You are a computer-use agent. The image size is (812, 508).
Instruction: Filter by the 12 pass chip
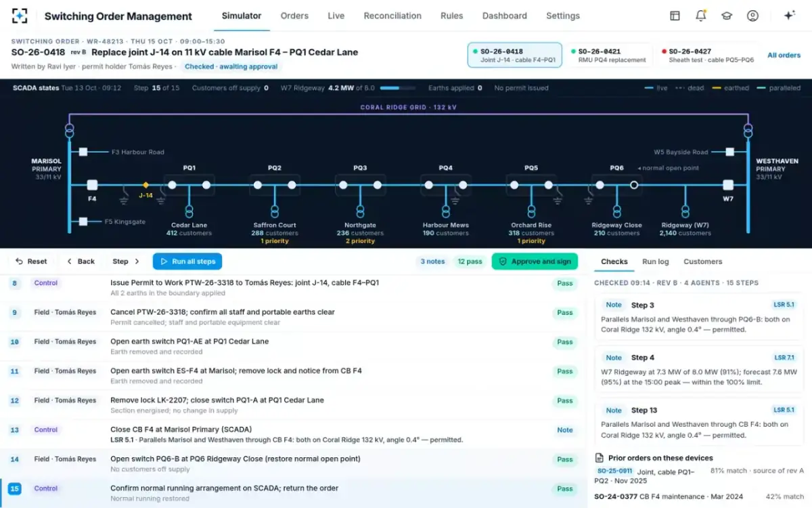click(x=470, y=261)
